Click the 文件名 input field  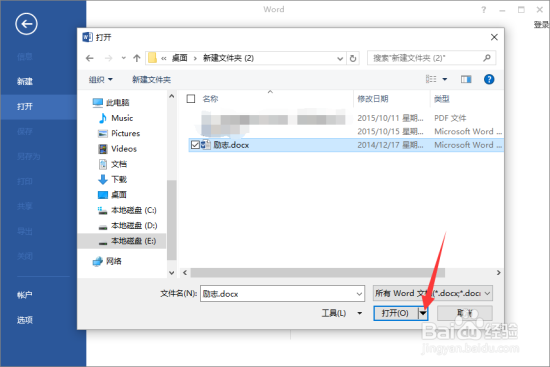[282, 294]
